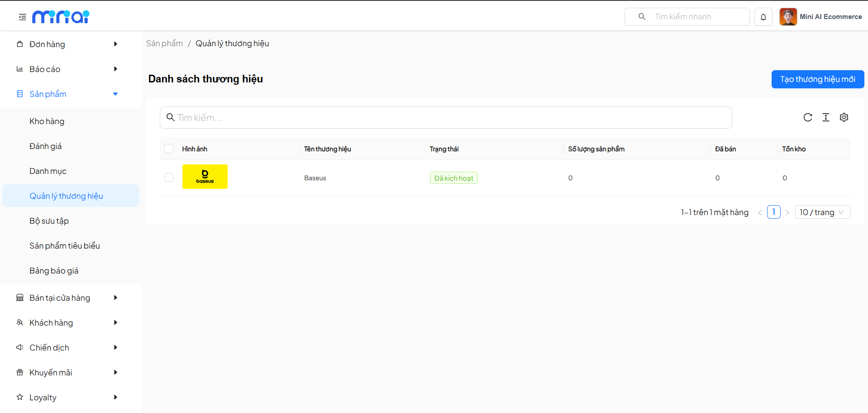868x413 pixels.
Task: Toggle the select-all header checkbox
Action: [x=169, y=149]
